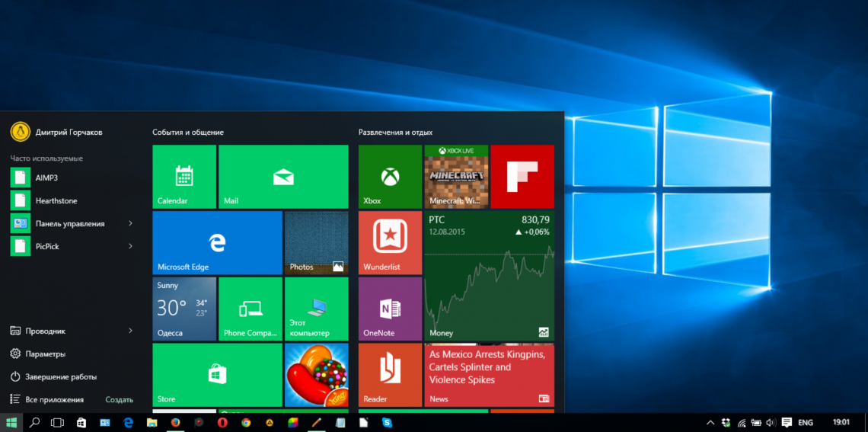The height and width of the screenshot is (432, 868).
Task: Toggle Task View from the taskbar
Action: click(57, 422)
